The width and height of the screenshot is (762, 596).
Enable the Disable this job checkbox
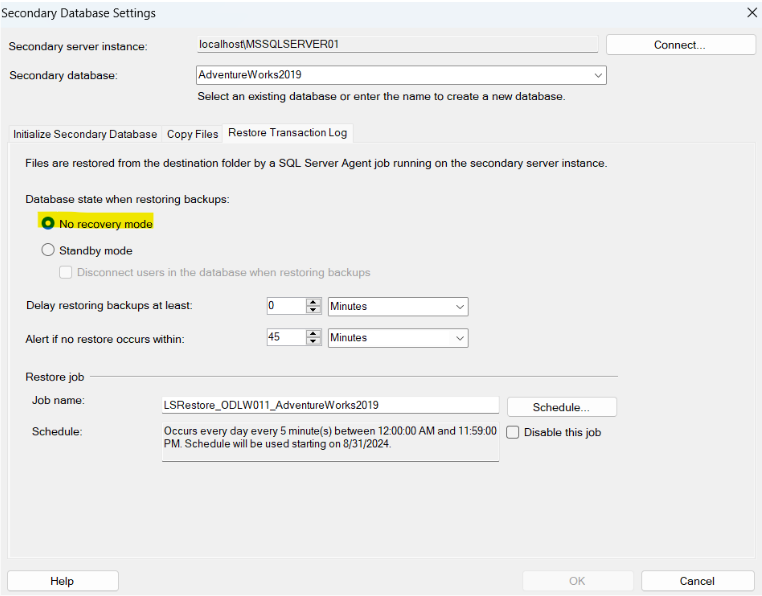(x=513, y=433)
